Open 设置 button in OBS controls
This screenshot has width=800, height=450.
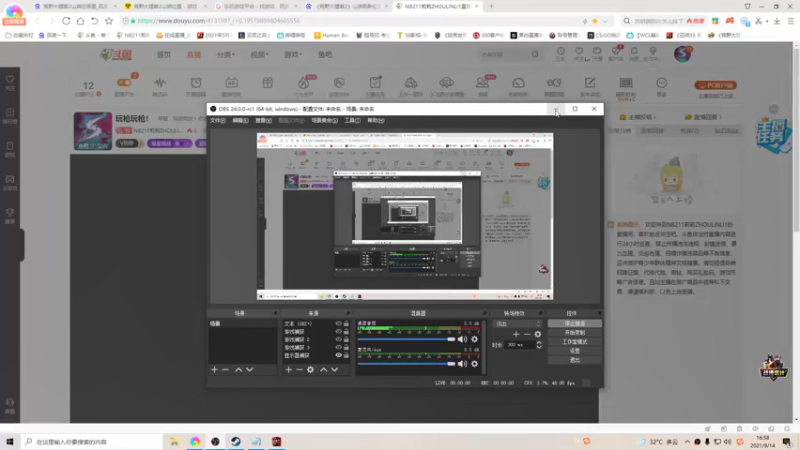pyautogui.click(x=574, y=351)
